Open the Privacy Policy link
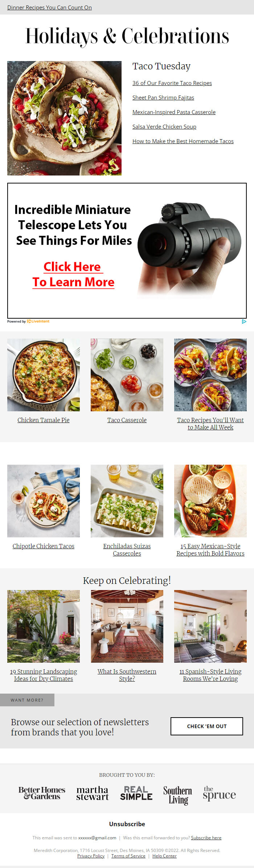254x868 pixels. (91, 856)
